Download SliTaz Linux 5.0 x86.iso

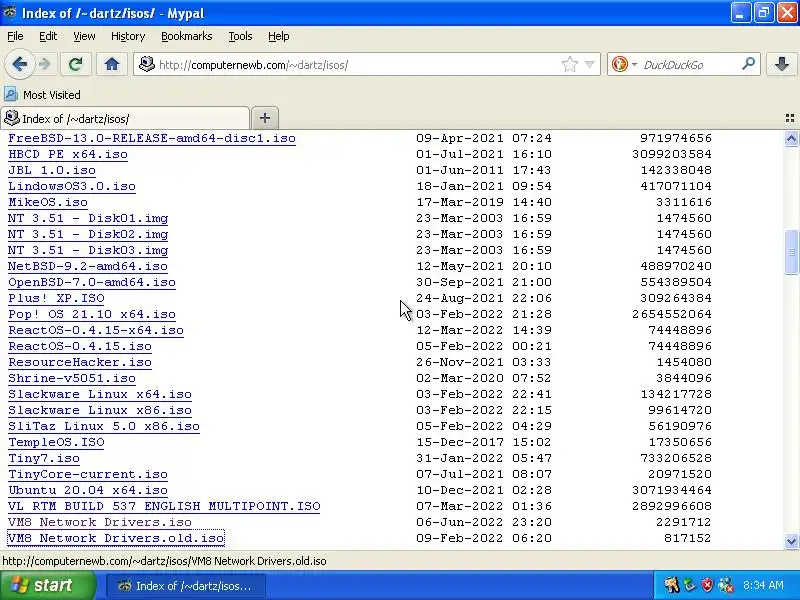point(104,426)
